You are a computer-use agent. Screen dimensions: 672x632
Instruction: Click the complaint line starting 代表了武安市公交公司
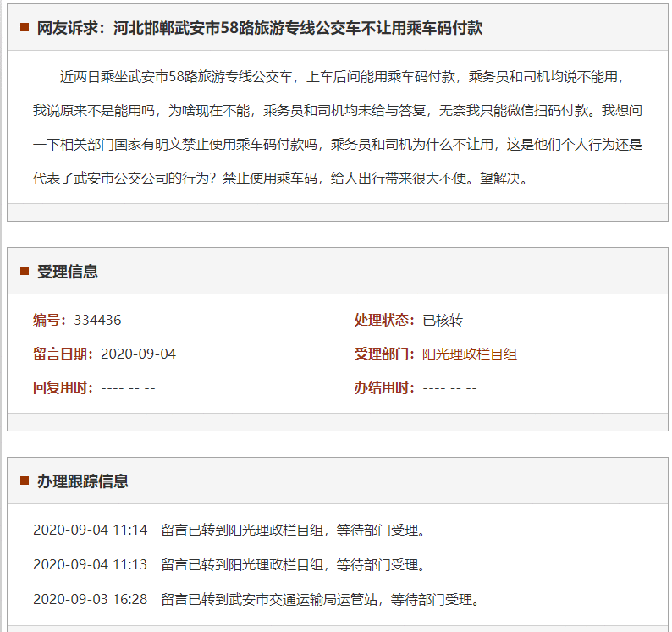click(x=281, y=179)
